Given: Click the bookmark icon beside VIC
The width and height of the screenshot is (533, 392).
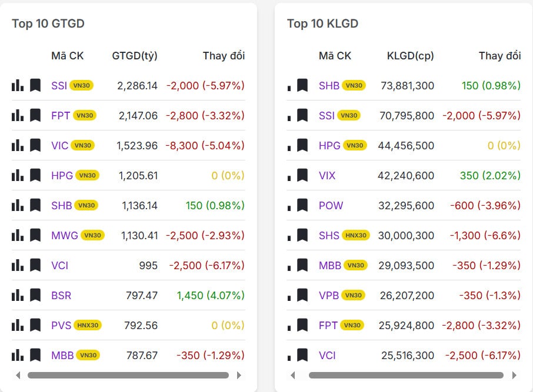Looking at the screenshot, I should point(35,145).
